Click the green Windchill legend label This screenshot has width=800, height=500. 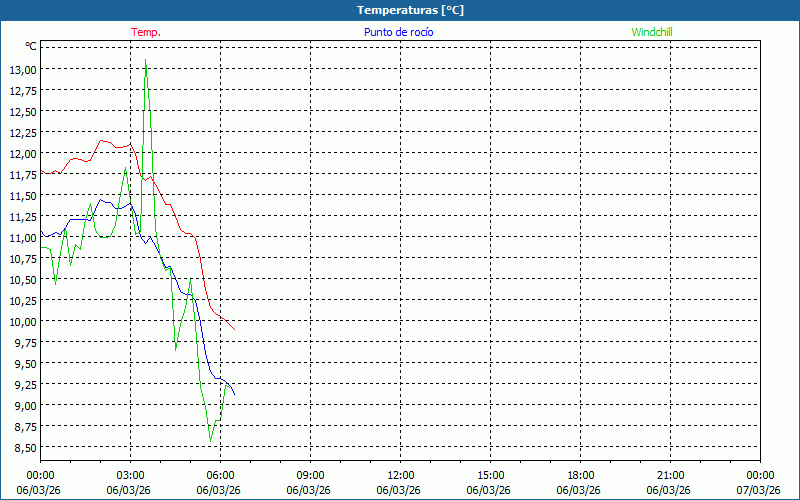[x=653, y=32]
